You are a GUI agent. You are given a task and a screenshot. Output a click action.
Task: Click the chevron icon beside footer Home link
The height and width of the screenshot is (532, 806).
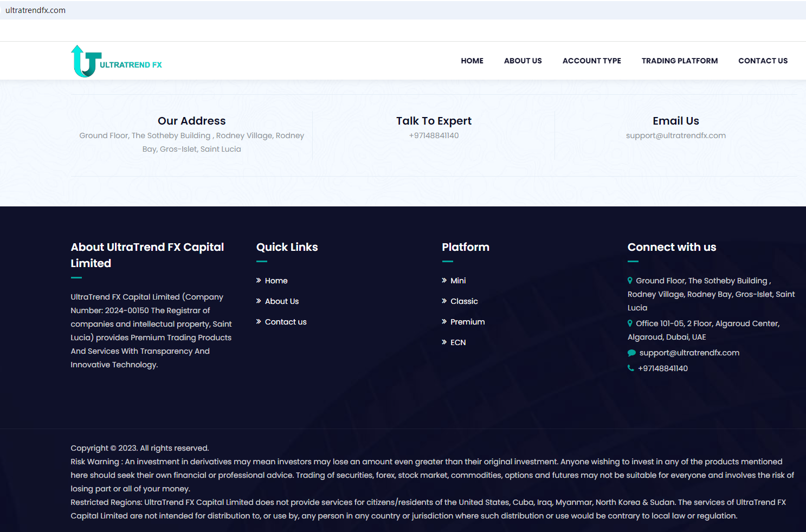point(259,281)
